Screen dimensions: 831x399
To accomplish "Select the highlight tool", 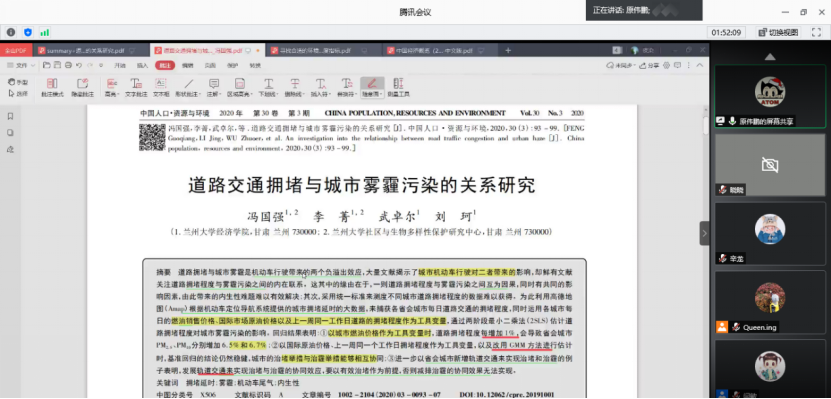I will 112,87.
